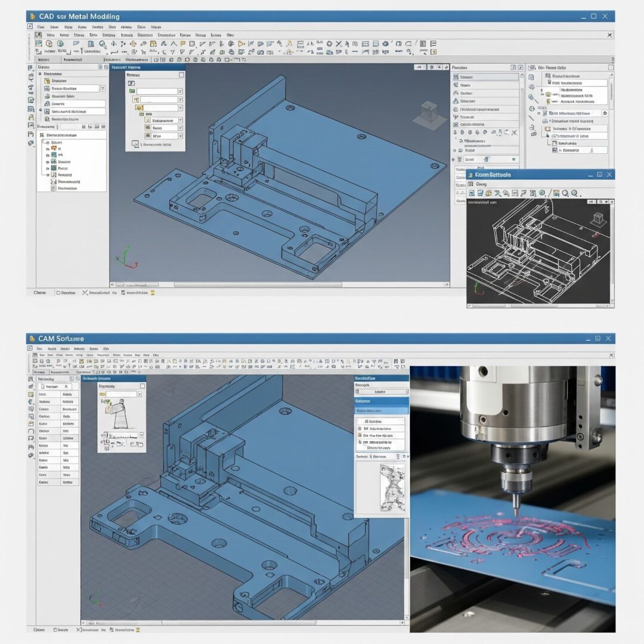Viewport: 644px width, 644px height.
Task: Open the first dropdown in CAD floating dialog
Action: pos(181,91)
